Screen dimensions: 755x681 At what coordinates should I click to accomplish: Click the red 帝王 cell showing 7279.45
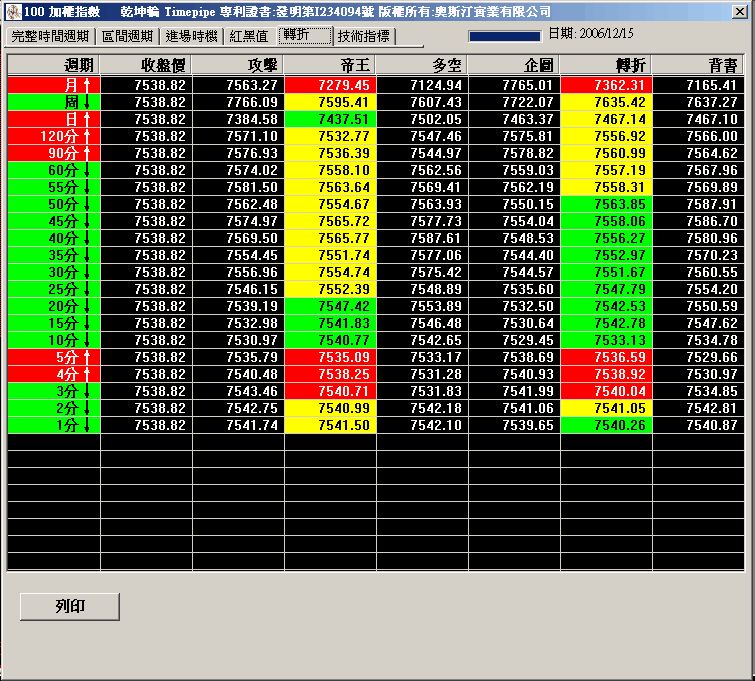pos(330,85)
